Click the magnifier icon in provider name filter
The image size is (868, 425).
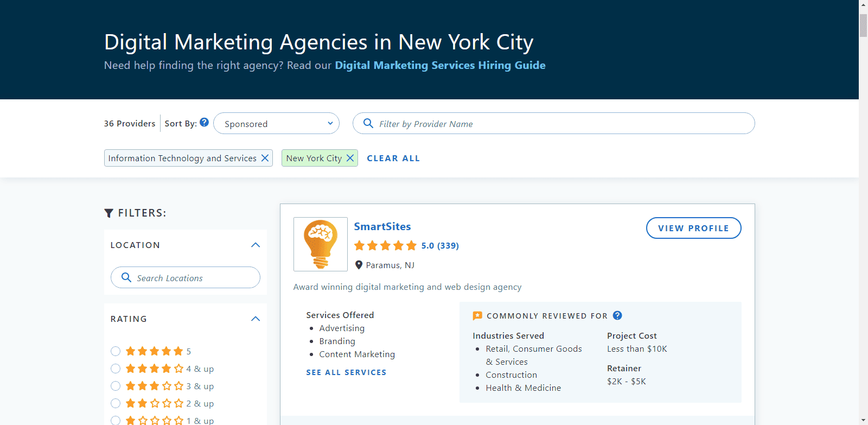[368, 123]
